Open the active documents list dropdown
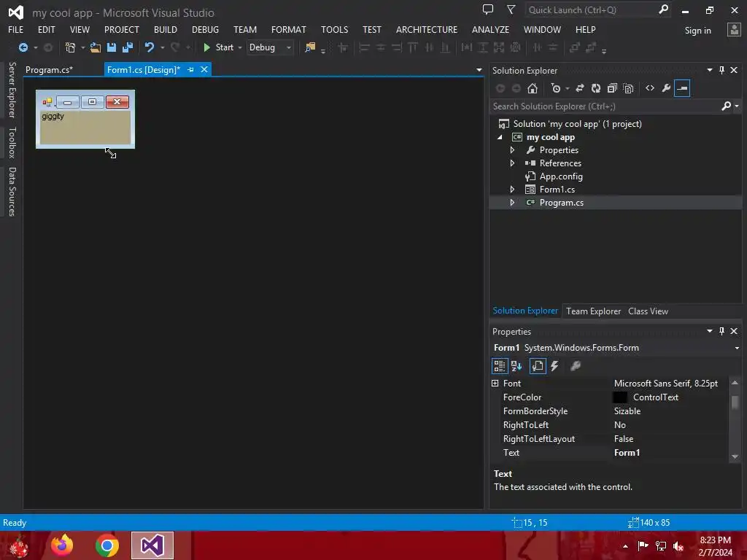Screen dimensions: 747x560 point(479,70)
